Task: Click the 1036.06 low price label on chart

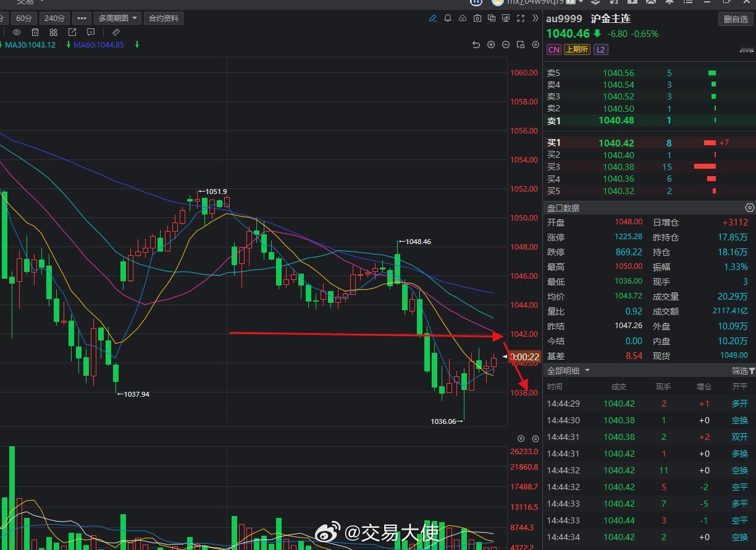Action: click(443, 421)
